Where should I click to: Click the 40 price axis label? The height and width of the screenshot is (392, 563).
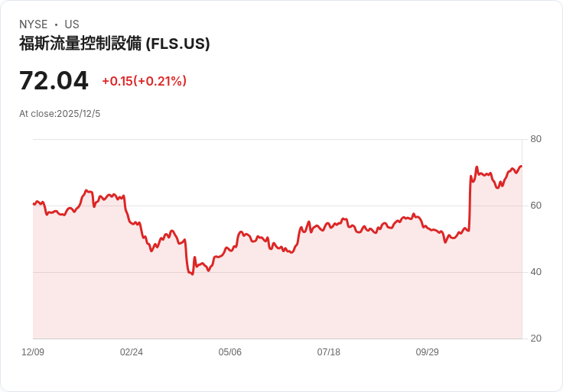[535, 272]
